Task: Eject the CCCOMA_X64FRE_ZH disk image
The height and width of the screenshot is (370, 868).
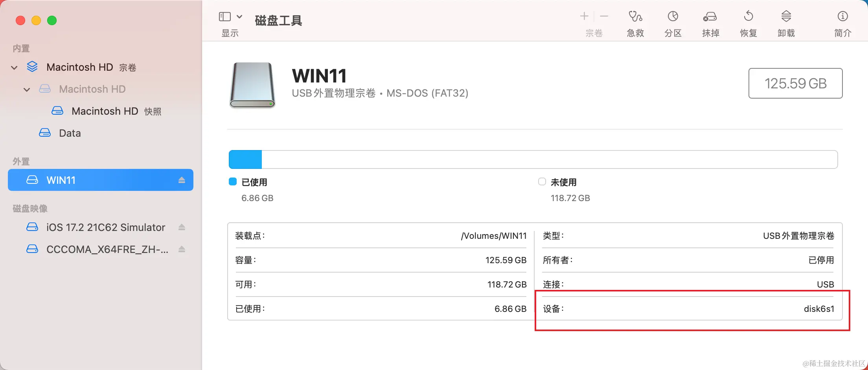Action: point(182,249)
